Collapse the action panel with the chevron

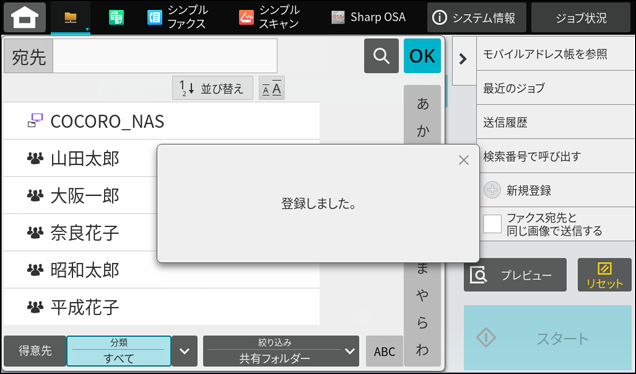coord(463,60)
